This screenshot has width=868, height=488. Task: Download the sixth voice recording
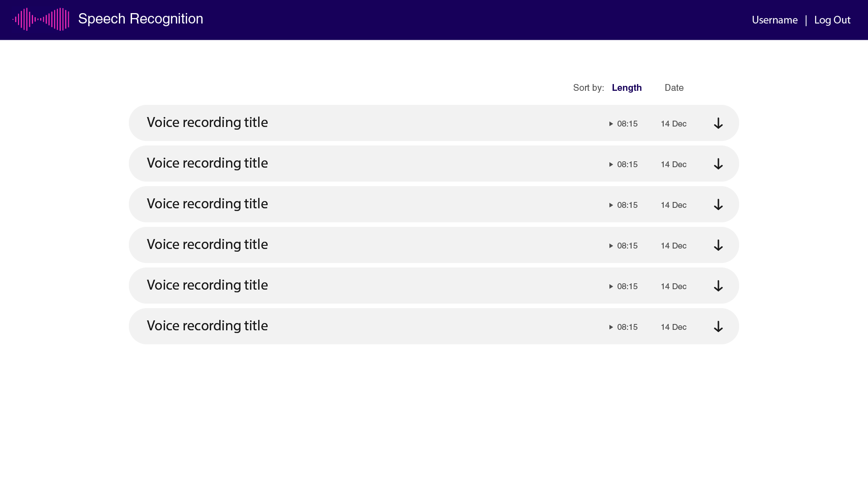(x=718, y=327)
